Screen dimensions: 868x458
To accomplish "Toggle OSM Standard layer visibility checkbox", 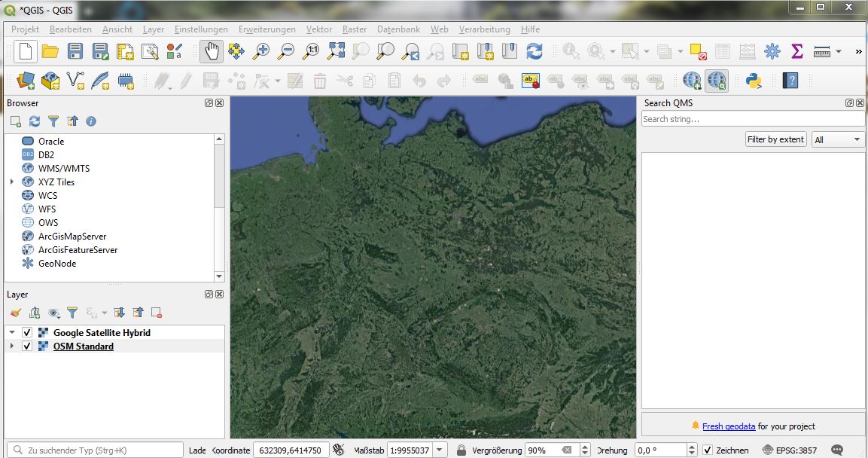I will pos(27,347).
